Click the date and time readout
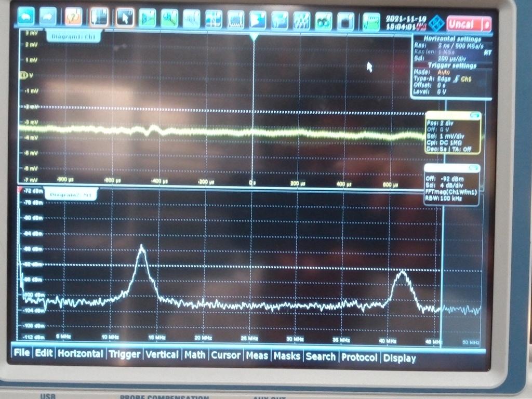532x399 pixels. [x=405, y=23]
